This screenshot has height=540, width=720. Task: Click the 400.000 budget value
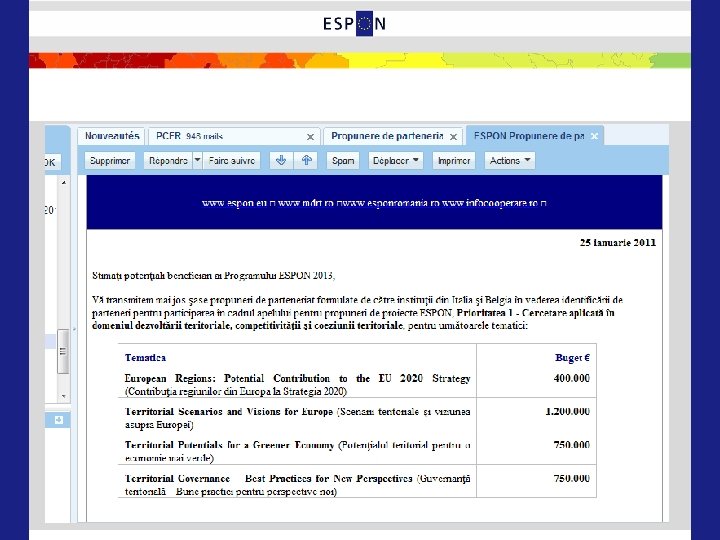pyautogui.click(x=572, y=378)
